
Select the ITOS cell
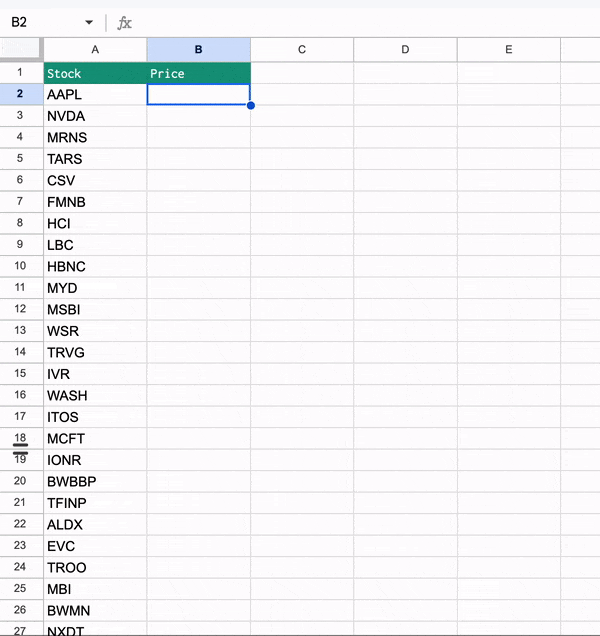(x=95, y=417)
